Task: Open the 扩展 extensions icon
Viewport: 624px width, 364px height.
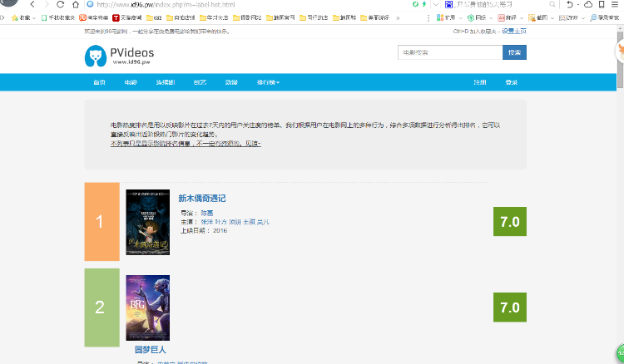Action: click(x=440, y=18)
